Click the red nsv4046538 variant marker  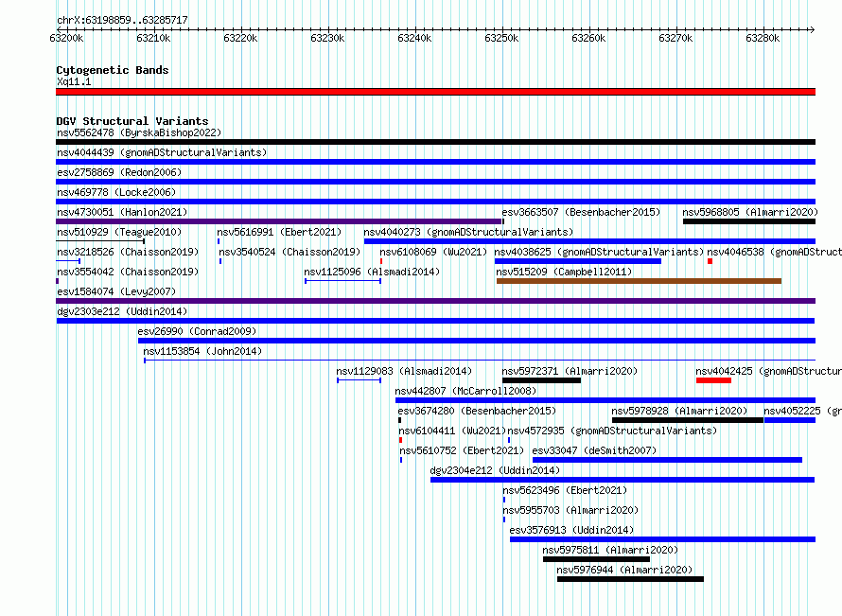710,261
